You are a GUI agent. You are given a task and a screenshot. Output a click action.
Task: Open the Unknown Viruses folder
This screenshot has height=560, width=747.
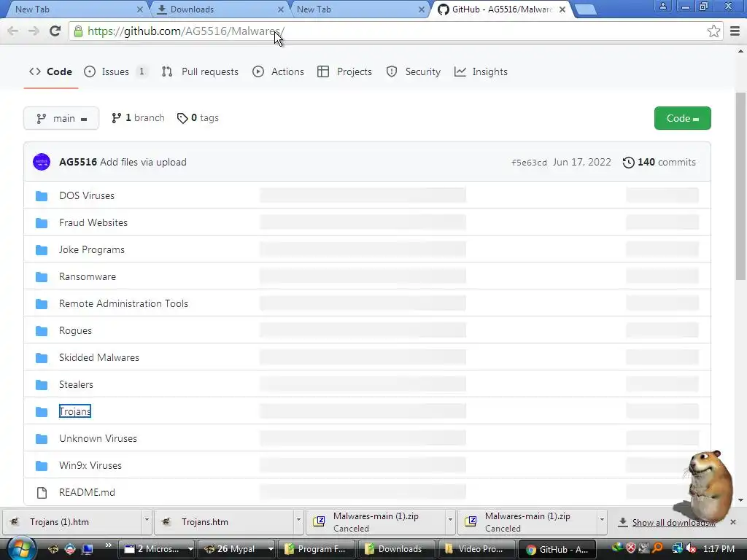98,438
